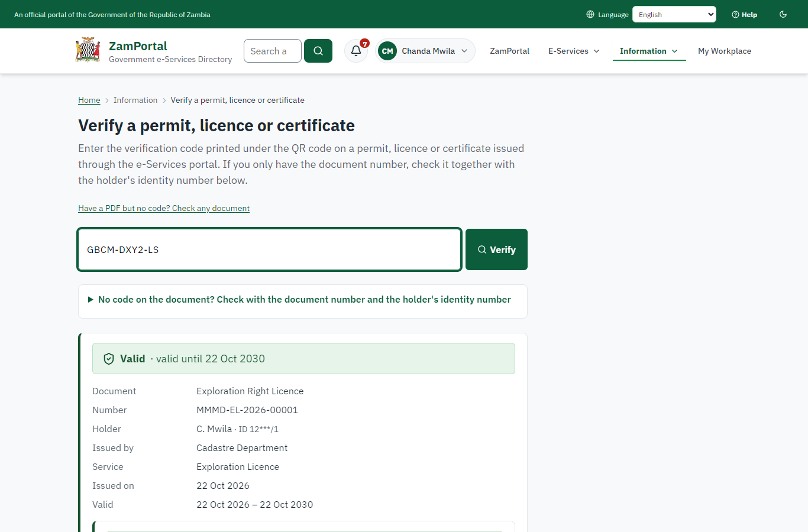Open the 'Check any document' PDF link

point(164,208)
